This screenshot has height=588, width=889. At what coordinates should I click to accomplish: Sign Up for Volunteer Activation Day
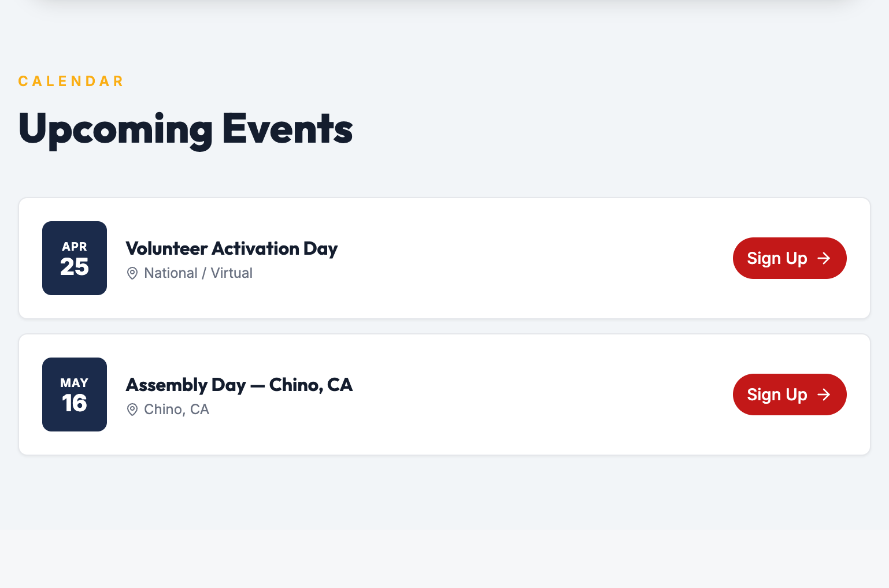[x=790, y=258]
